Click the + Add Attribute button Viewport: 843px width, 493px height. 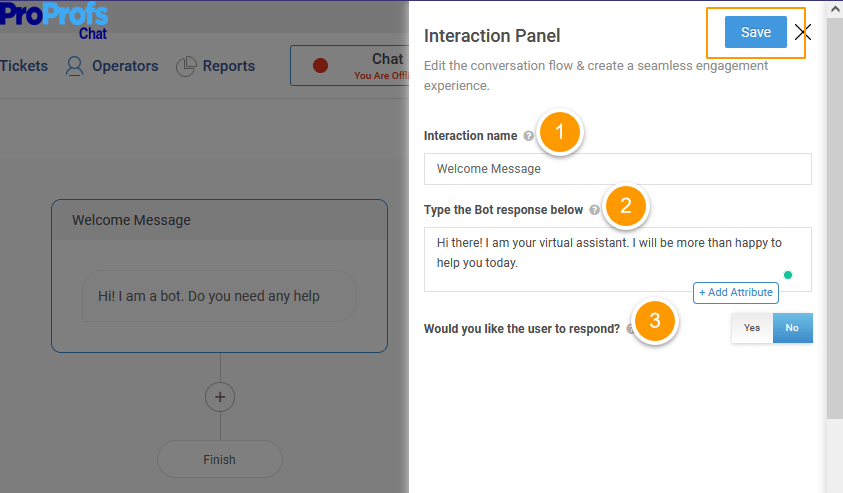coord(735,293)
